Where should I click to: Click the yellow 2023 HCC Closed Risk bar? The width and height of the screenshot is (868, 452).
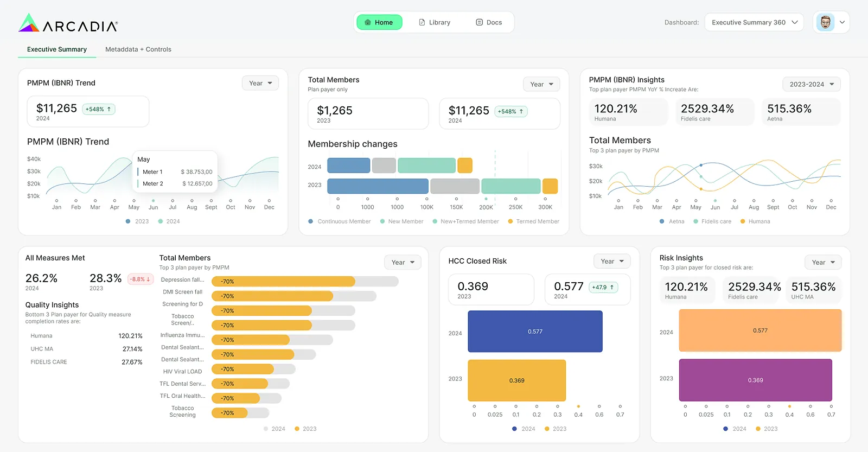point(516,380)
